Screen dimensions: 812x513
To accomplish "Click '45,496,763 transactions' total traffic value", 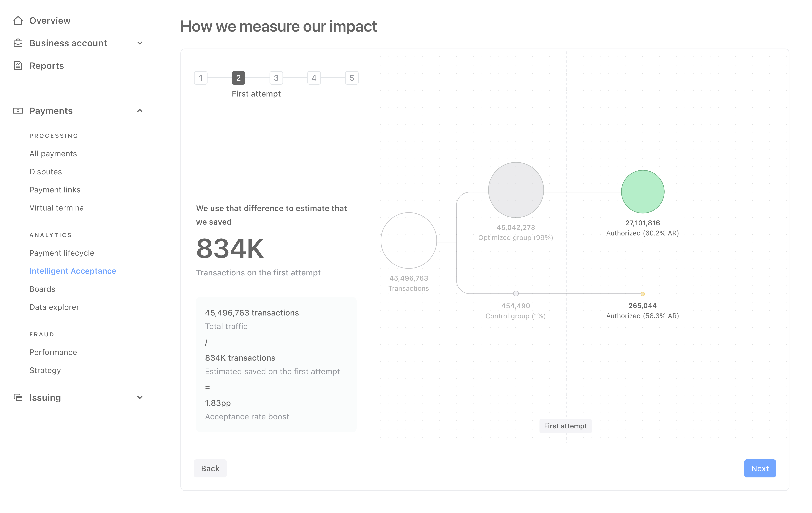I will point(252,313).
